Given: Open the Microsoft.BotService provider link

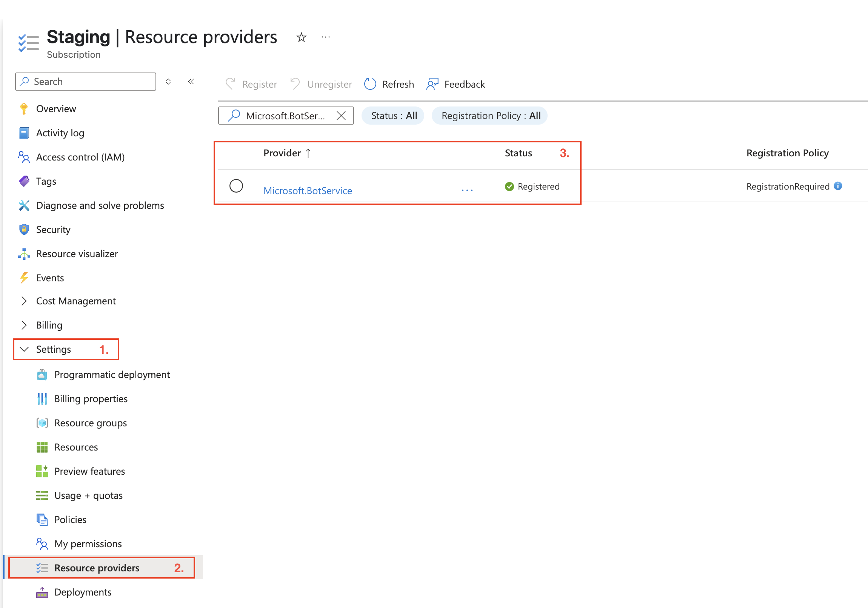Looking at the screenshot, I should [308, 191].
